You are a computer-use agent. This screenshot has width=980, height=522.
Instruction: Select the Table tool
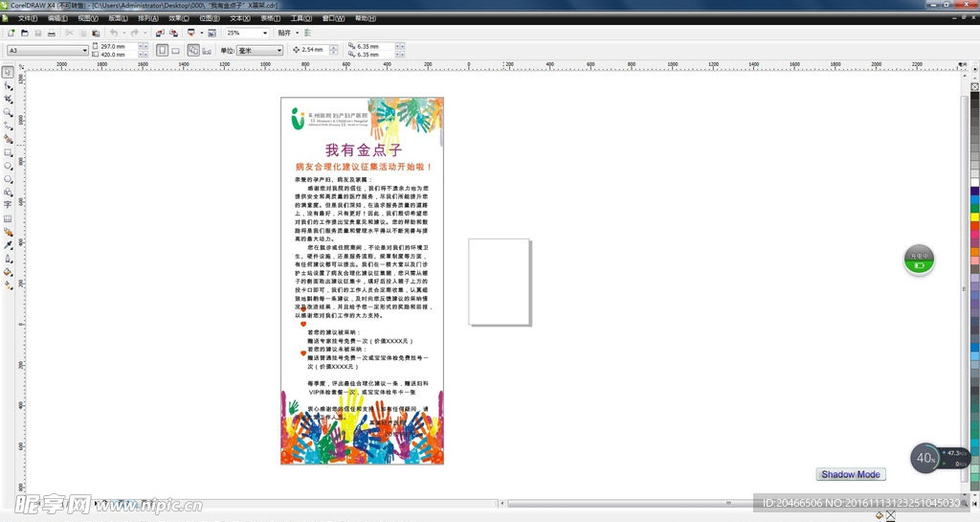coord(8,218)
